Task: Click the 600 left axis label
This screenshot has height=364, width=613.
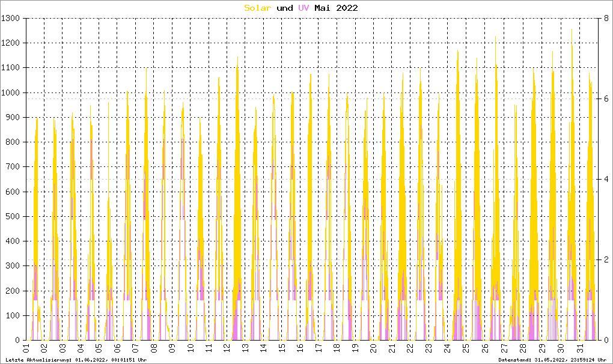Action: [13, 192]
